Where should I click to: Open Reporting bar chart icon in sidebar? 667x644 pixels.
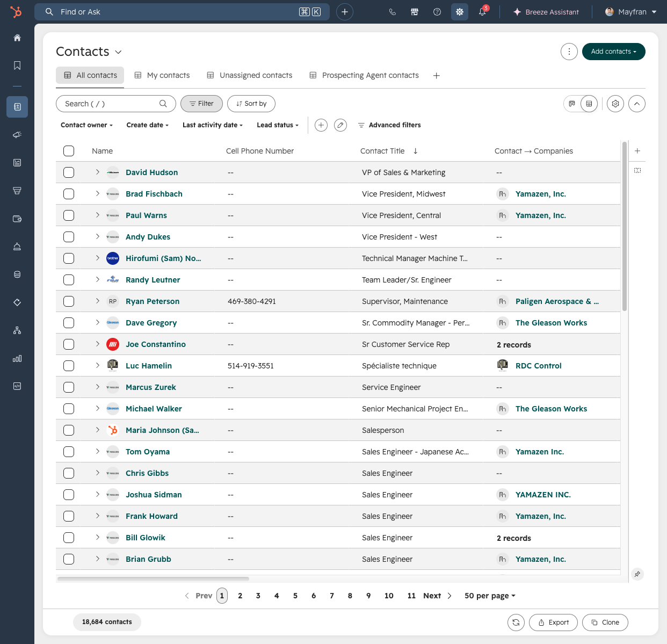[17, 358]
